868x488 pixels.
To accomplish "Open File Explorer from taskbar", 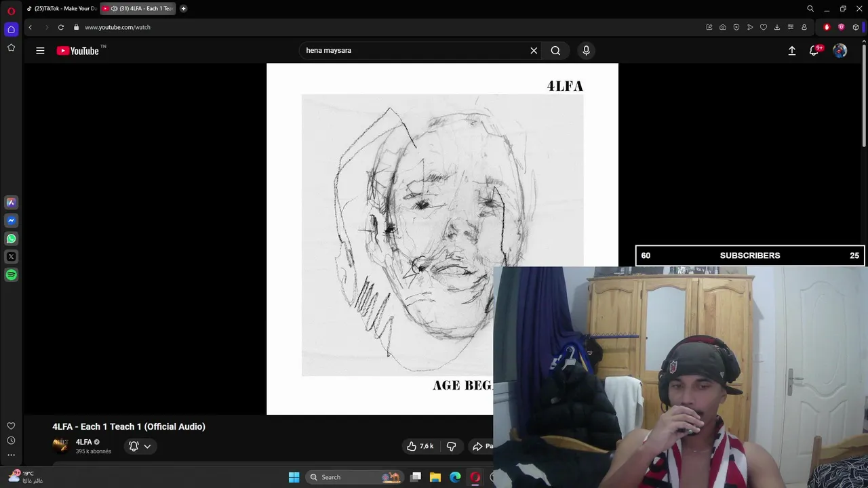I will point(435,477).
